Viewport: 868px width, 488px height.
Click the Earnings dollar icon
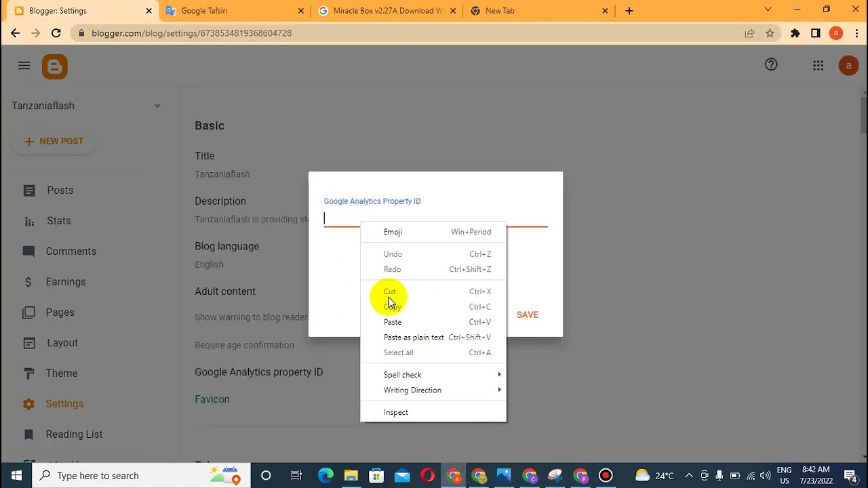point(28,282)
